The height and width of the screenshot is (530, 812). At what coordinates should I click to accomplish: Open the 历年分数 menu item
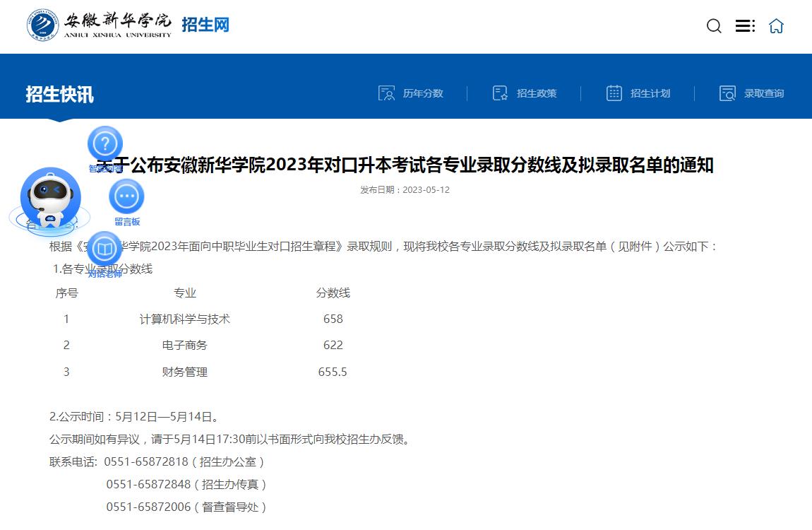(x=423, y=93)
